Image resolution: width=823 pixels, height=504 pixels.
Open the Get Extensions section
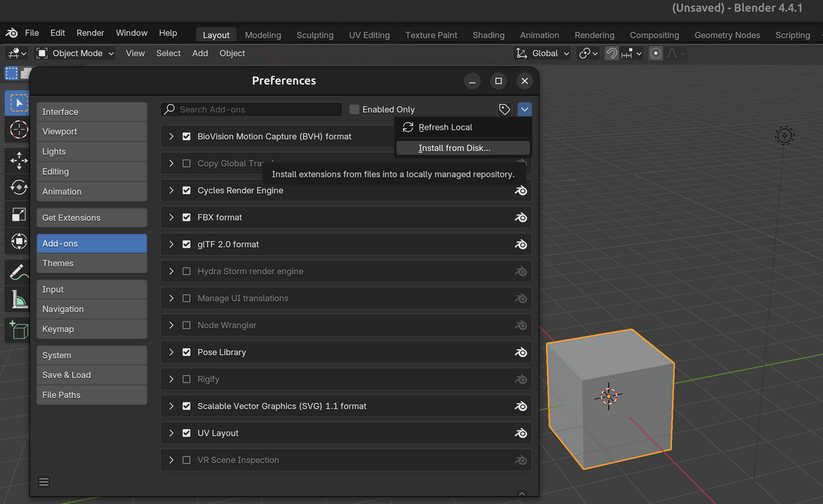pos(92,218)
